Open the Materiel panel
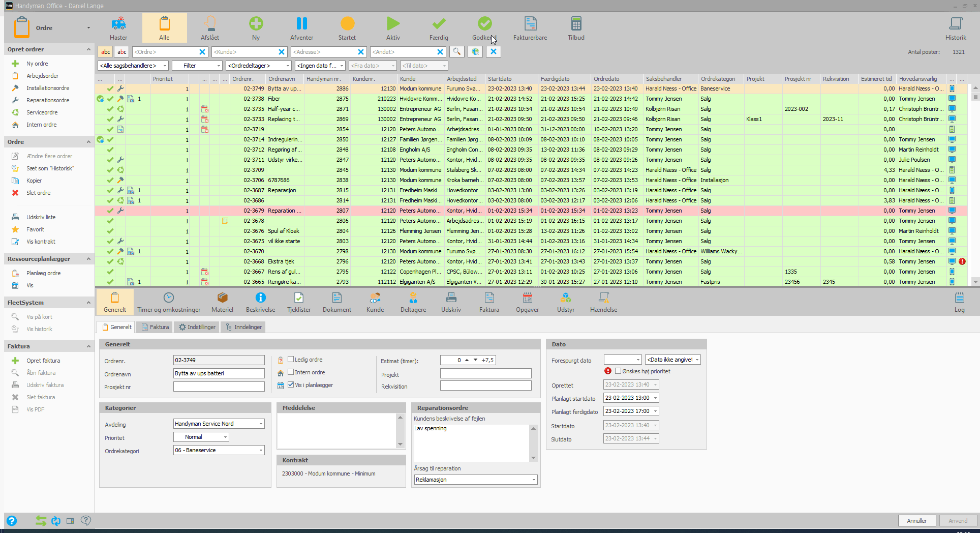 click(222, 302)
